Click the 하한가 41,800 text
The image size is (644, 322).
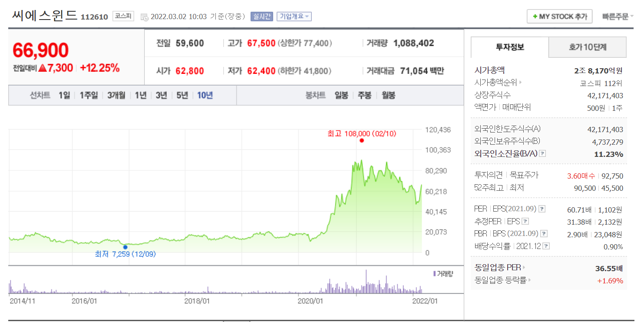[x=305, y=71]
